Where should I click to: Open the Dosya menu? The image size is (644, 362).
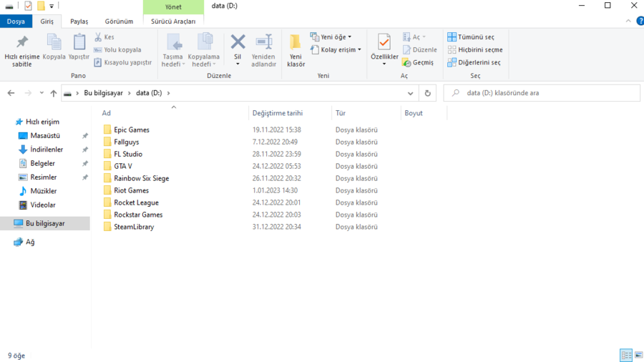pos(16,21)
